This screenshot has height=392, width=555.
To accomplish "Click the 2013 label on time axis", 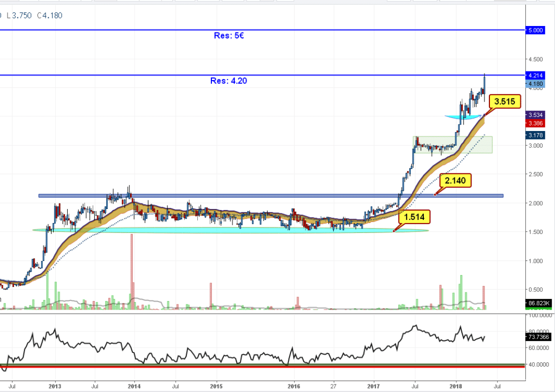I will tap(55, 387).
